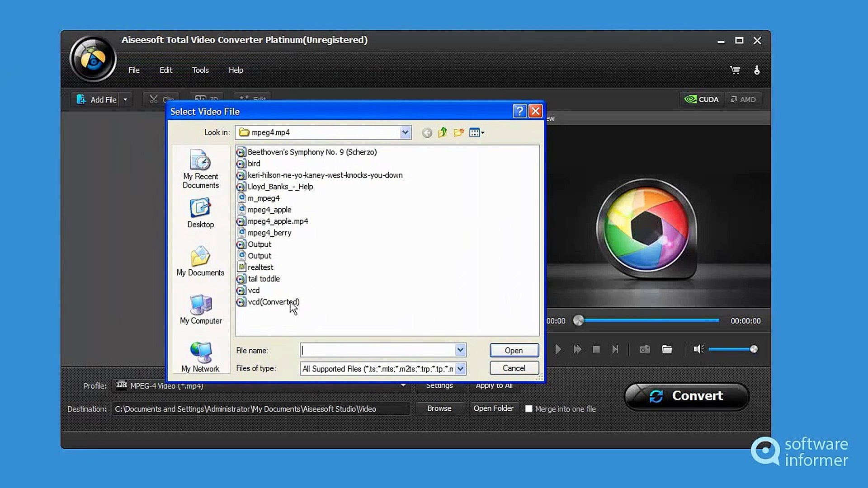This screenshot has height=488, width=868.
Task: Expand the Files of type dropdown
Action: (x=460, y=369)
